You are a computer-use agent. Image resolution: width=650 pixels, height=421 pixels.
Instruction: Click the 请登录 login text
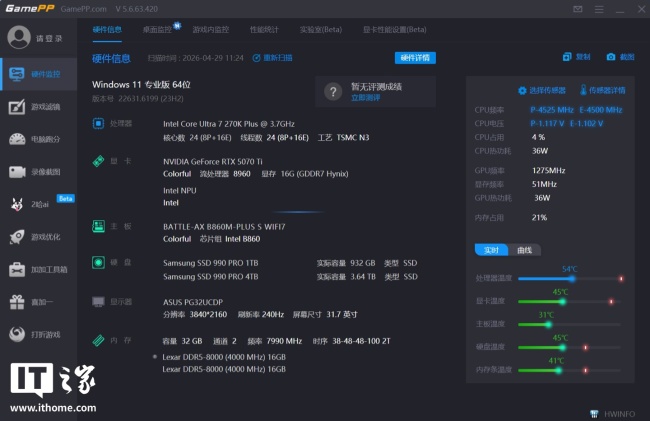[x=49, y=39]
